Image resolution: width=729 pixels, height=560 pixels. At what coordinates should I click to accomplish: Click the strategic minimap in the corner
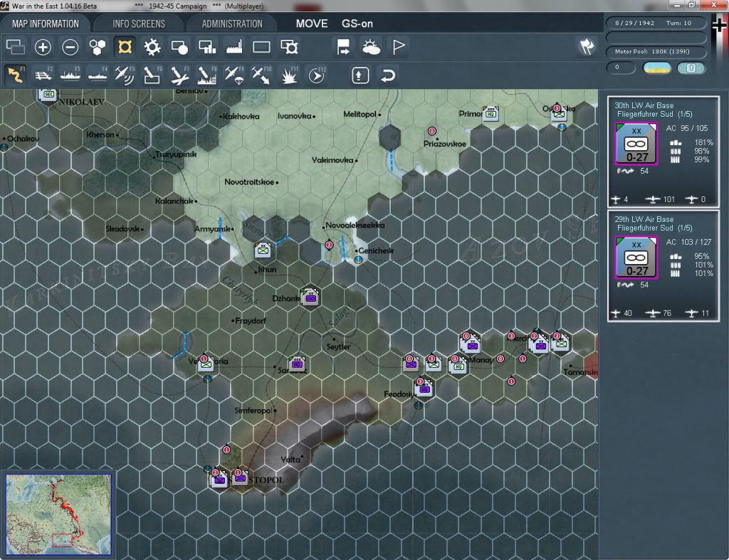pyautogui.click(x=58, y=514)
